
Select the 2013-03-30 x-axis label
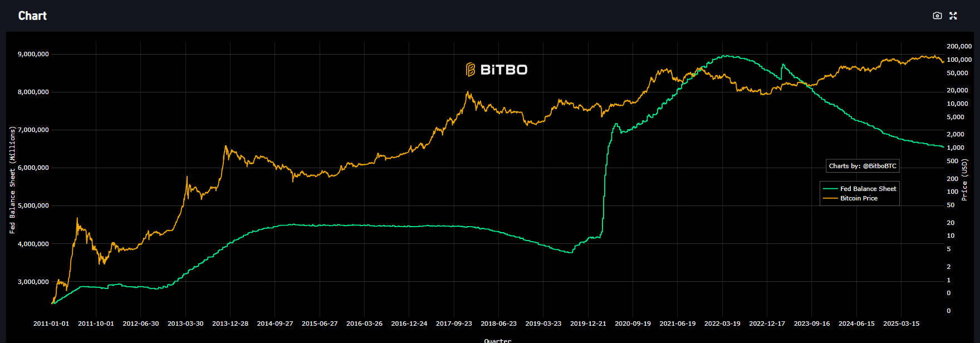point(185,324)
